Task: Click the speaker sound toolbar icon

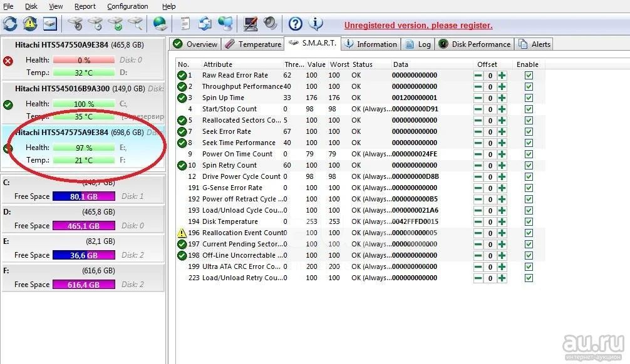Action: 271,23
